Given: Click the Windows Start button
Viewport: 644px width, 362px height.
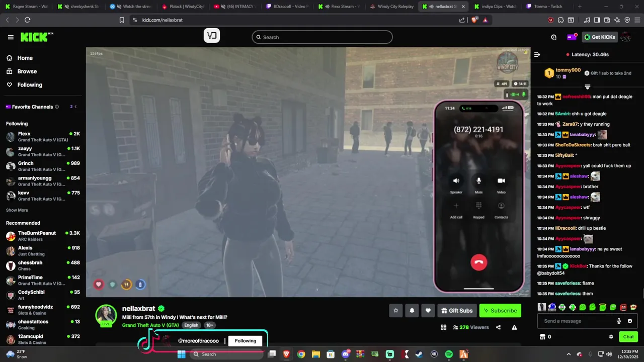Looking at the screenshot, I should (181, 354).
